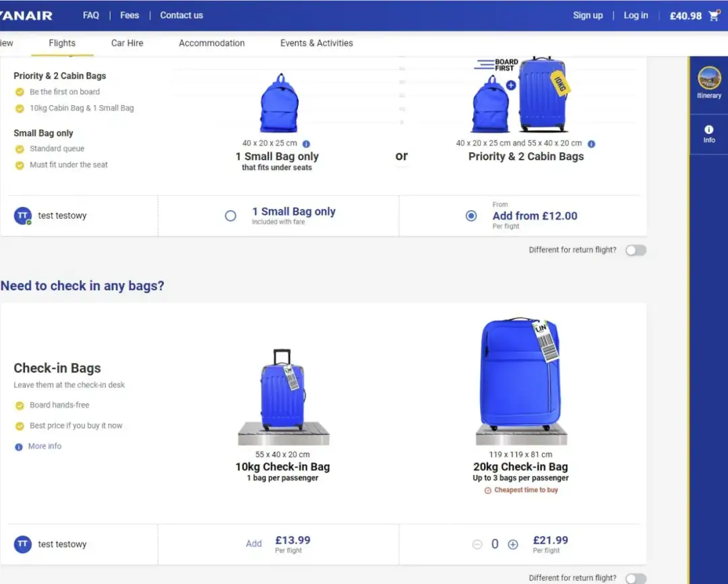Open the Itinerary sidebar icon

(x=709, y=78)
